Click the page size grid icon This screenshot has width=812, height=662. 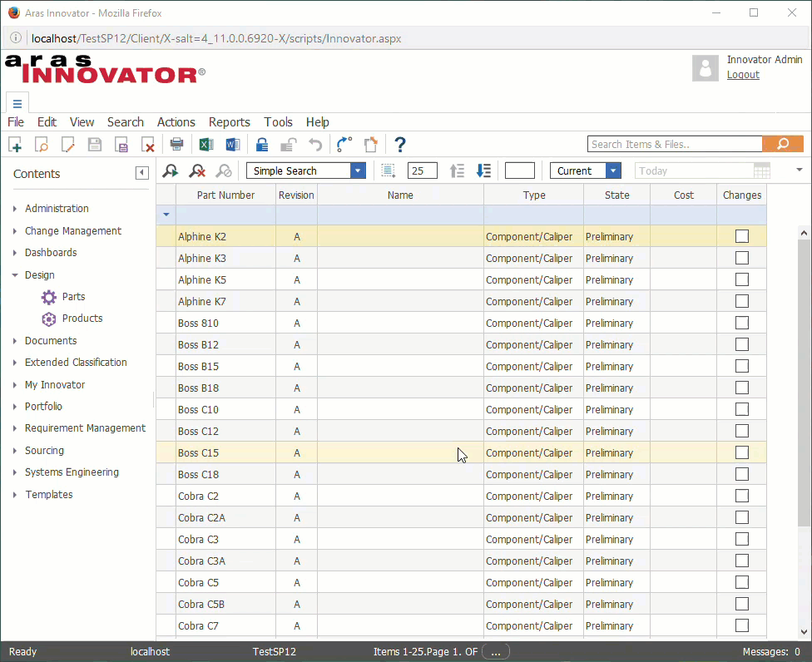coord(389,170)
